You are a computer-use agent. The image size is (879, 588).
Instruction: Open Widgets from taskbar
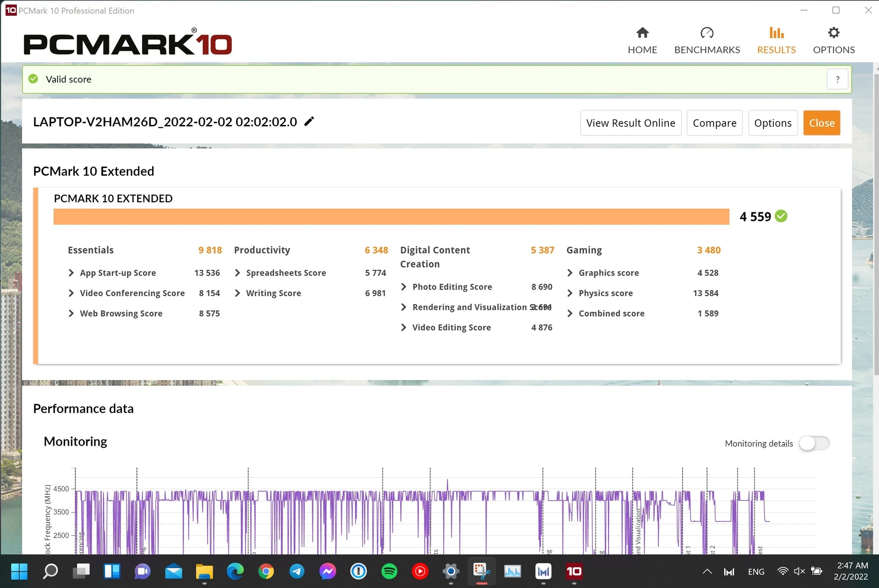coord(112,572)
